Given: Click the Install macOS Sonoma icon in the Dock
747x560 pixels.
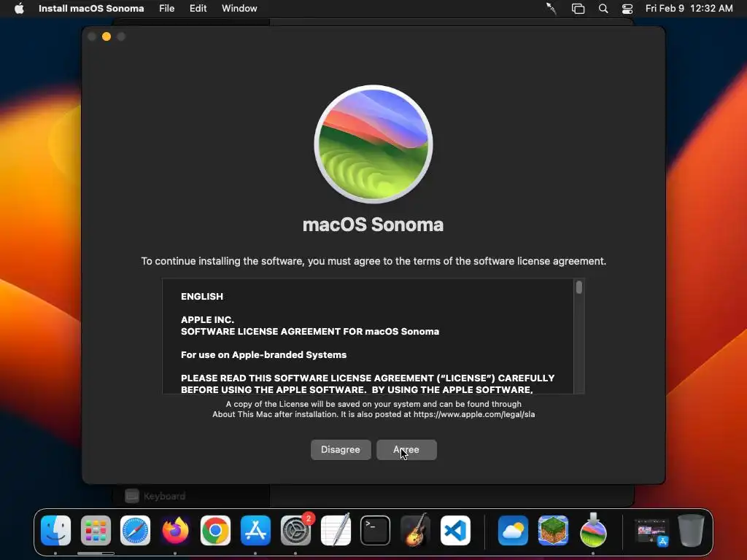Looking at the screenshot, I should tap(593, 530).
